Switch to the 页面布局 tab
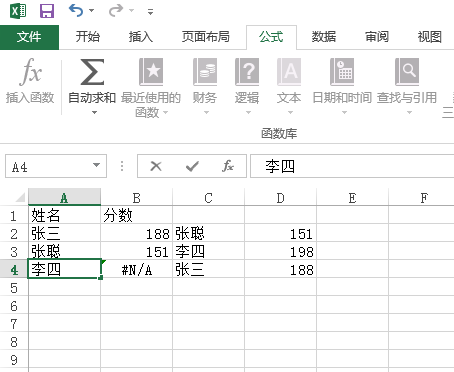The width and height of the screenshot is (454, 372). [206, 37]
